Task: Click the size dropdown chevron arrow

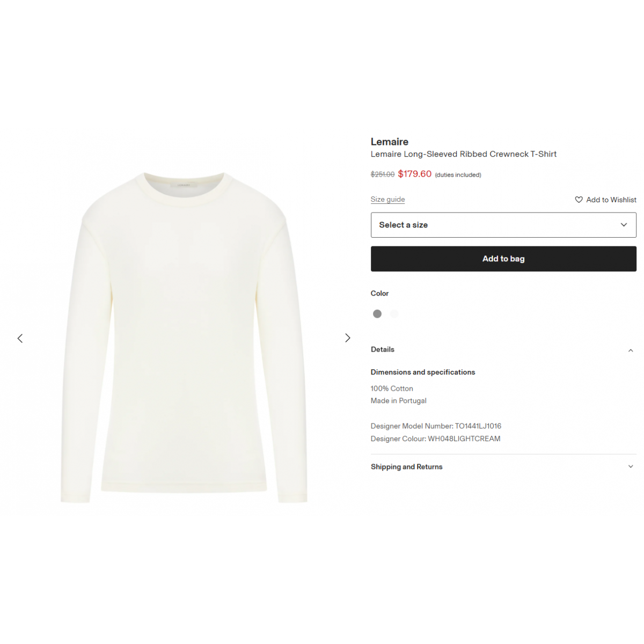Action: click(624, 225)
